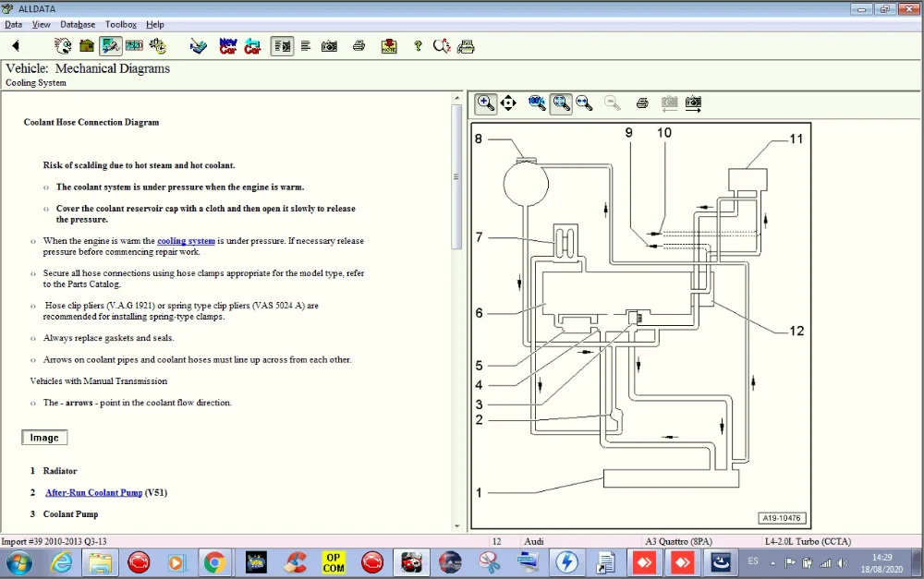Click the taskbar clock showing 14:29
The width and height of the screenshot is (924, 579).
882,563
